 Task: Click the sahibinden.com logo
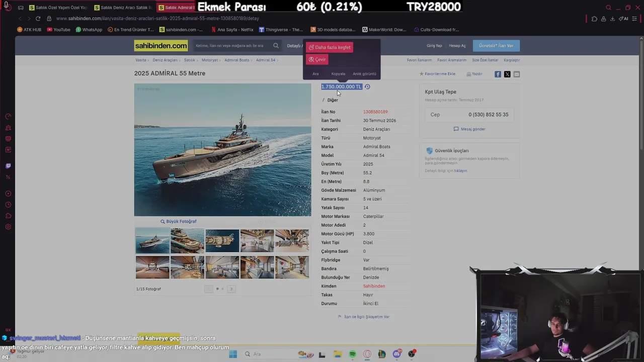pos(161,46)
